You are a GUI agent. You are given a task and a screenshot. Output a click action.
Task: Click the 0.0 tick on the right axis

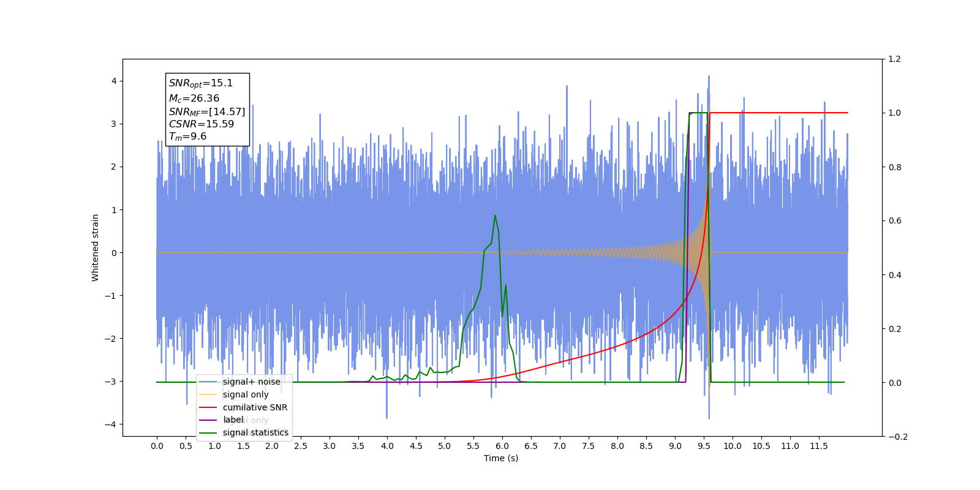pyautogui.click(x=894, y=382)
